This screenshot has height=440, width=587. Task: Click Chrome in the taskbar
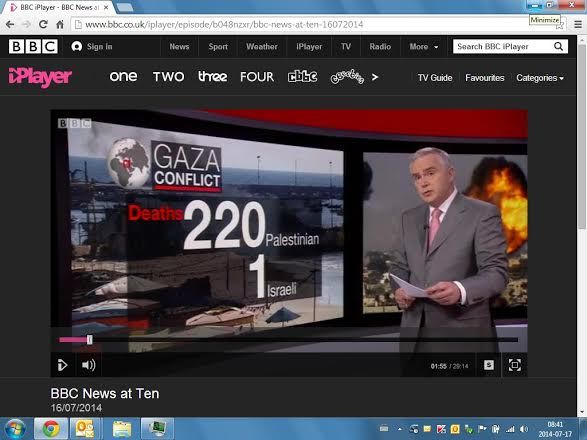tap(51, 429)
